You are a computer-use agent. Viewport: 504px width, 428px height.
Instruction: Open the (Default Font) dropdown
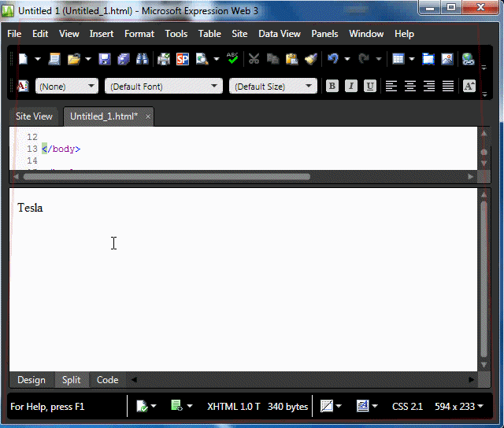coord(164,87)
